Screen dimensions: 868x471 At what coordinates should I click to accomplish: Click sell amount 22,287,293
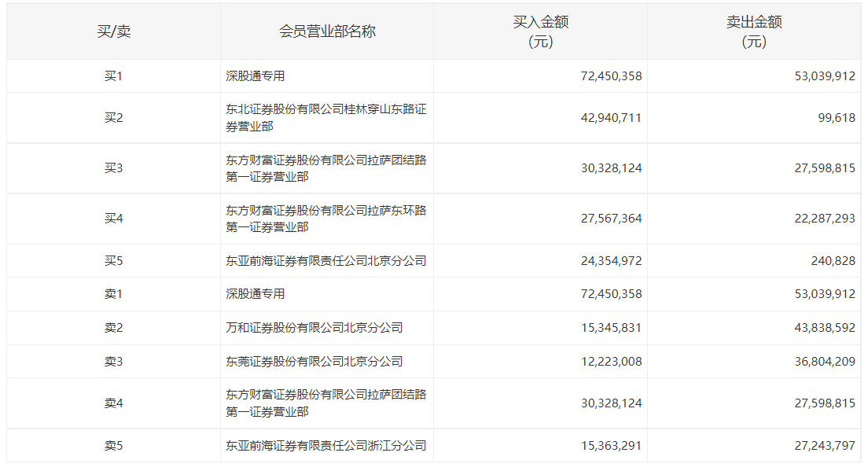pyautogui.click(x=825, y=219)
